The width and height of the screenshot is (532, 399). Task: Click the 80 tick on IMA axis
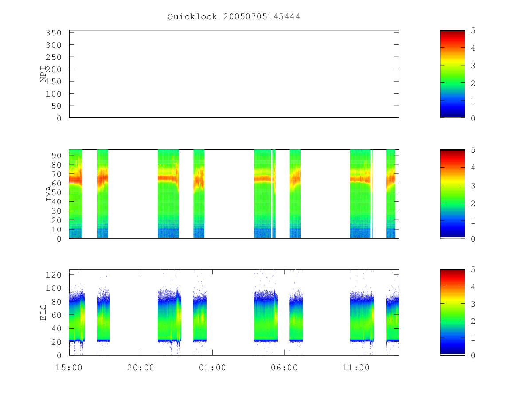tap(57, 164)
